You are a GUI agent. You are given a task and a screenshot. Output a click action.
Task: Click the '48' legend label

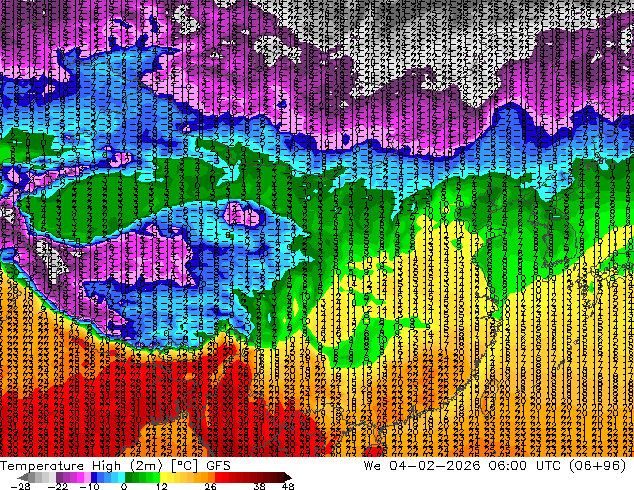click(288, 486)
